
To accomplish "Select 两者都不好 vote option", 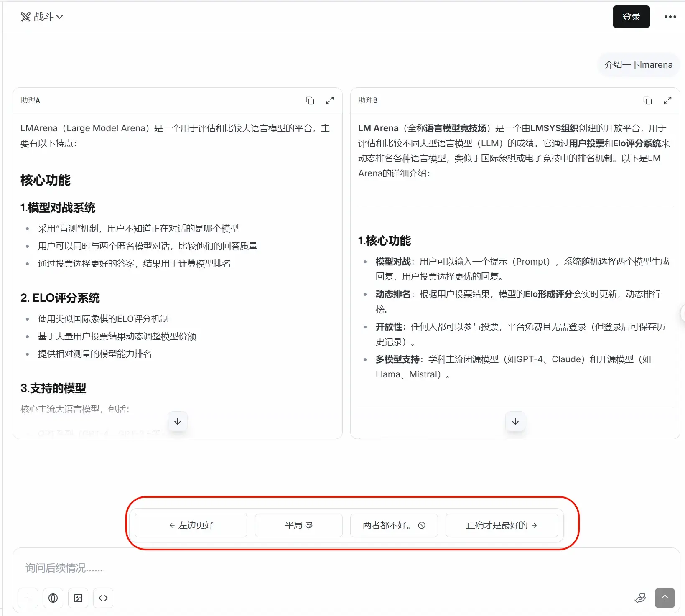I will click(x=394, y=525).
